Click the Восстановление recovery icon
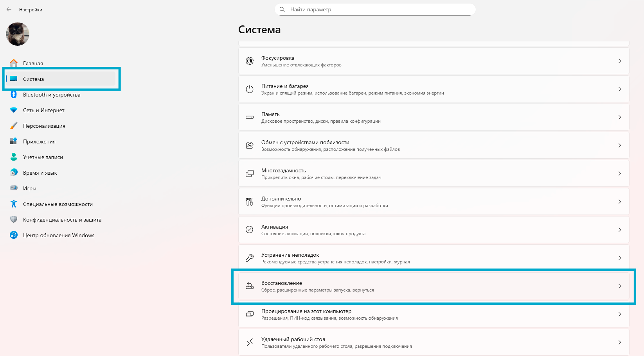Image resolution: width=644 pixels, height=356 pixels. (x=249, y=286)
